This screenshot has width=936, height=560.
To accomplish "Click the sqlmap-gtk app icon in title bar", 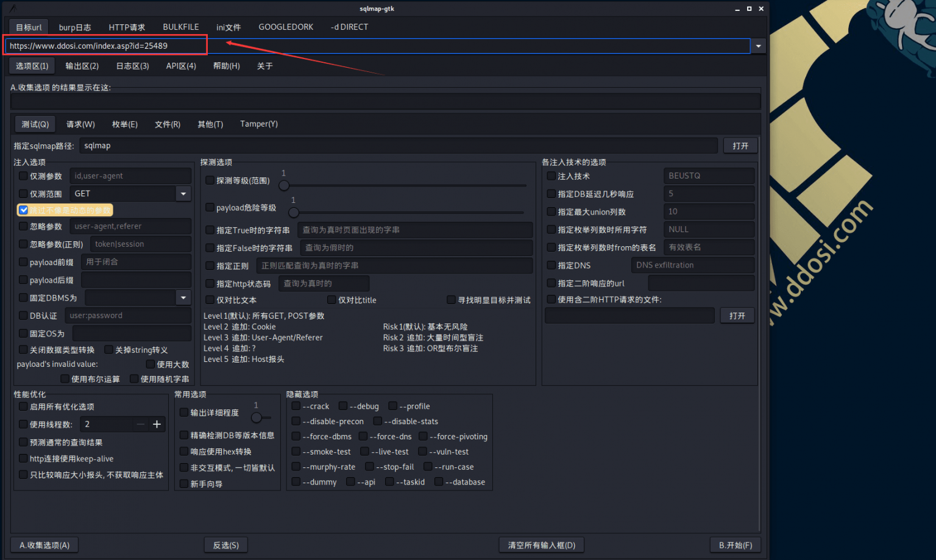I will point(13,9).
